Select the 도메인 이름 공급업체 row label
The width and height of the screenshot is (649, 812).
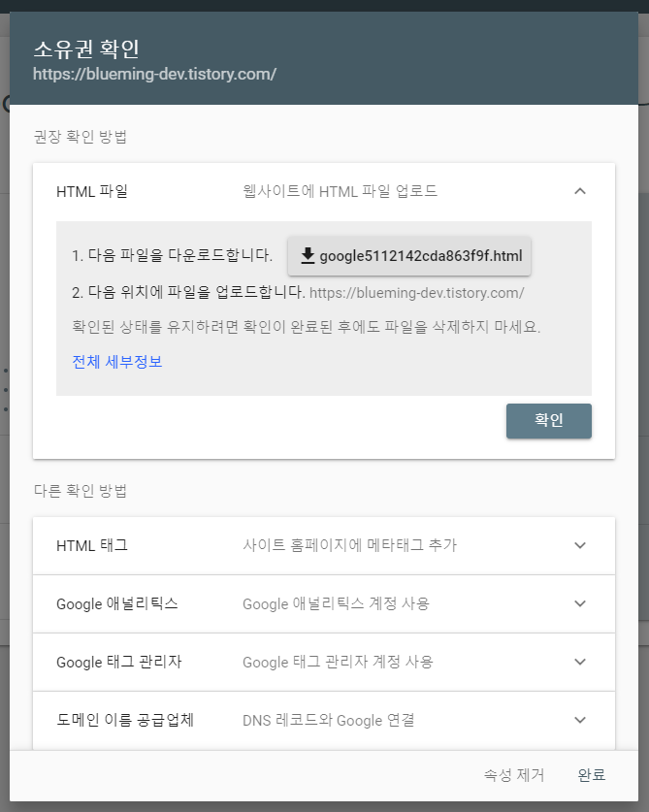click(125, 720)
